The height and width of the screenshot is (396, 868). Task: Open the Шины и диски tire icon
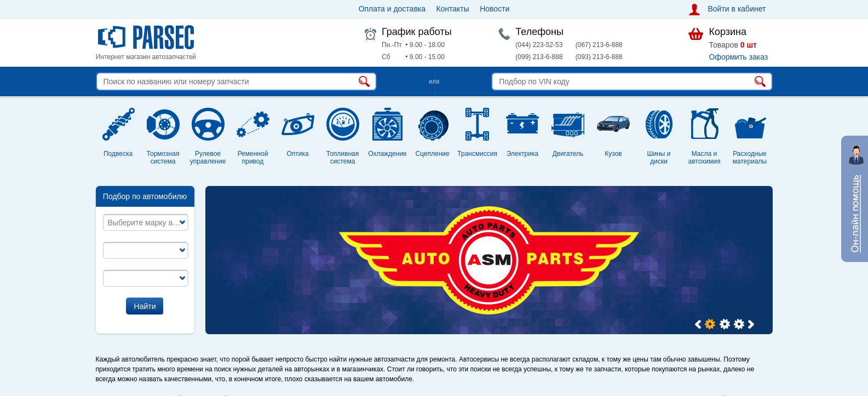click(x=659, y=124)
